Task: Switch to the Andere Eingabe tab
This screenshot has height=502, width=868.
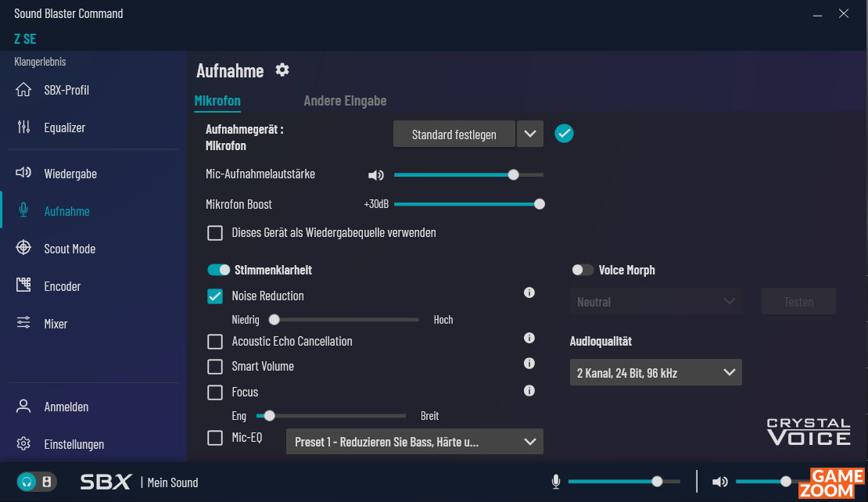Action: [x=345, y=101]
